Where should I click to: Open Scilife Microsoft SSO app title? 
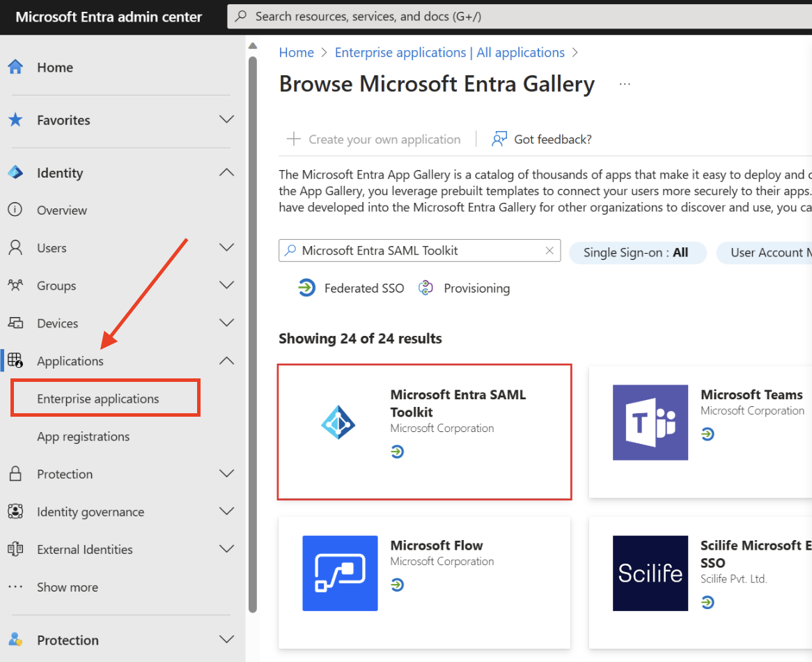tap(756, 554)
